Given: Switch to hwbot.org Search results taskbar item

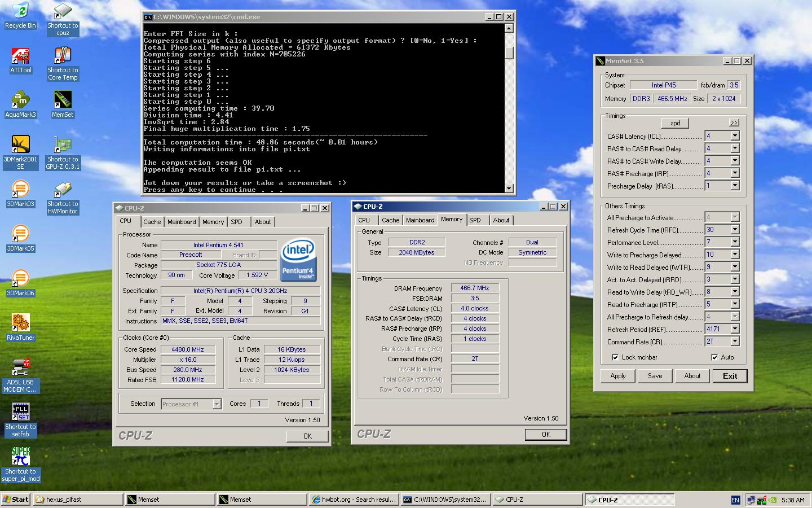Looking at the screenshot, I should tap(355, 500).
